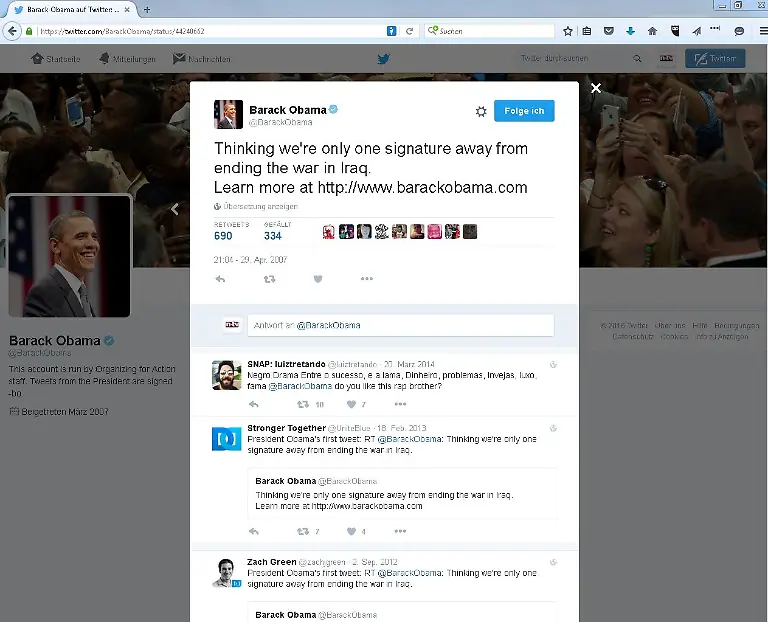Open the Mitteilungen tab
The image size is (768, 622).
127,59
